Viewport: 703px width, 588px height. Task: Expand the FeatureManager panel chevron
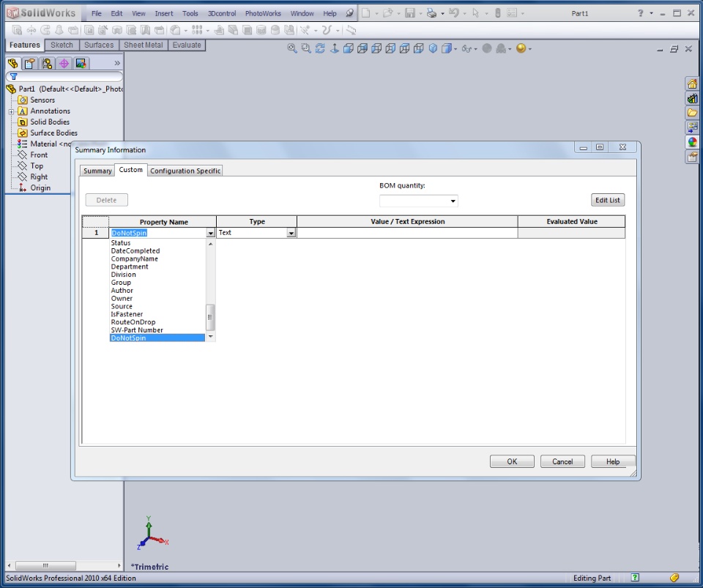[117, 63]
